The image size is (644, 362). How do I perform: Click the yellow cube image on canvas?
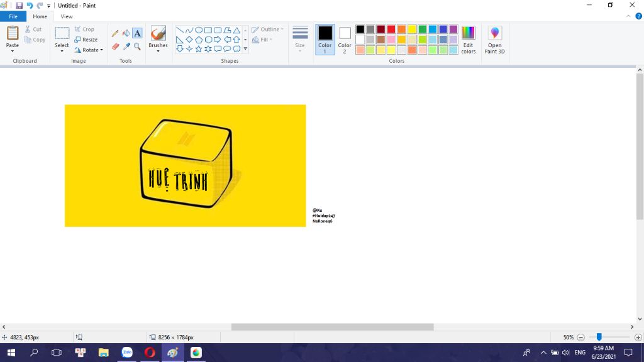click(x=186, y=165)
